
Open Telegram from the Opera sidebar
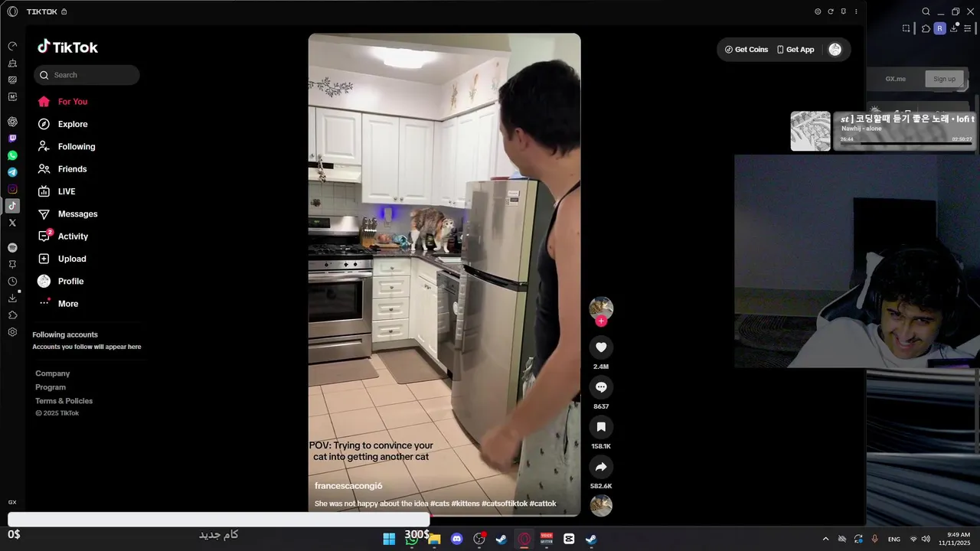click(12, 172)
